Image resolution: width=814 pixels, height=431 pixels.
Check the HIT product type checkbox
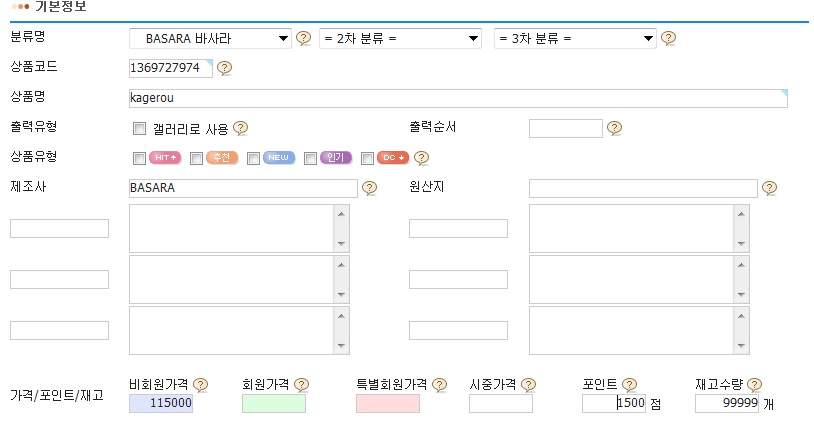139,158
